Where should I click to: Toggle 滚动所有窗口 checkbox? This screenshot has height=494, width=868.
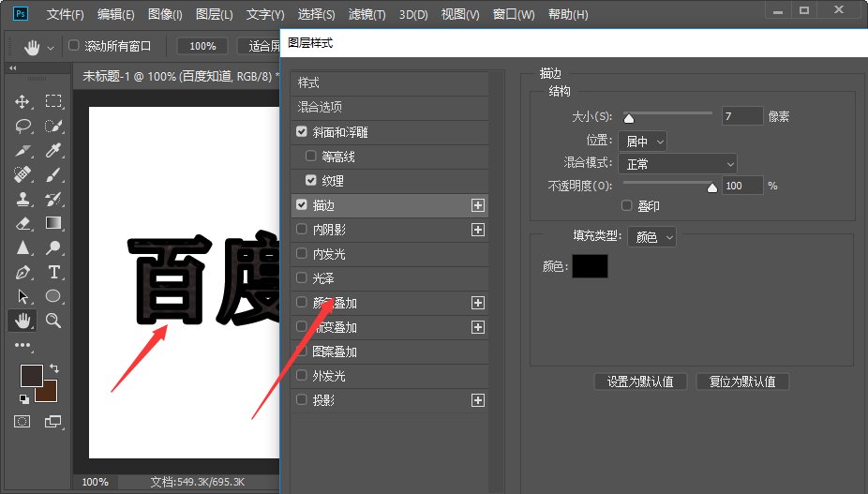tap(74, 45)
